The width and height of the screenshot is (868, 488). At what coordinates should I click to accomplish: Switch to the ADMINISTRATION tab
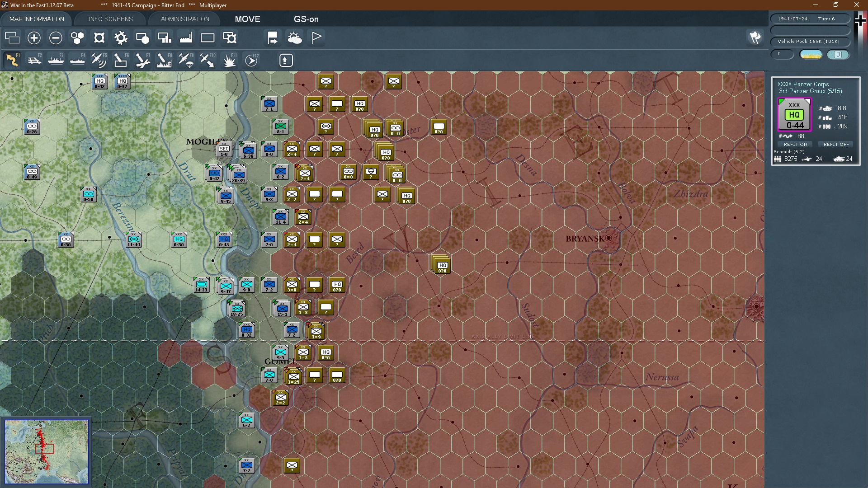coord(185,19)
